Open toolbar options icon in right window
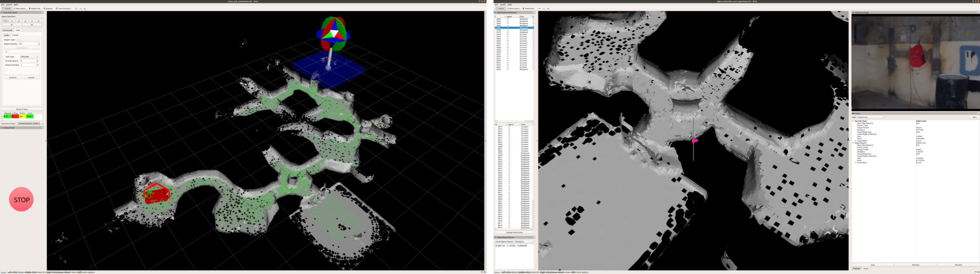Image resolution: width=980 pixels, height=274 pixels. [548, 8]
